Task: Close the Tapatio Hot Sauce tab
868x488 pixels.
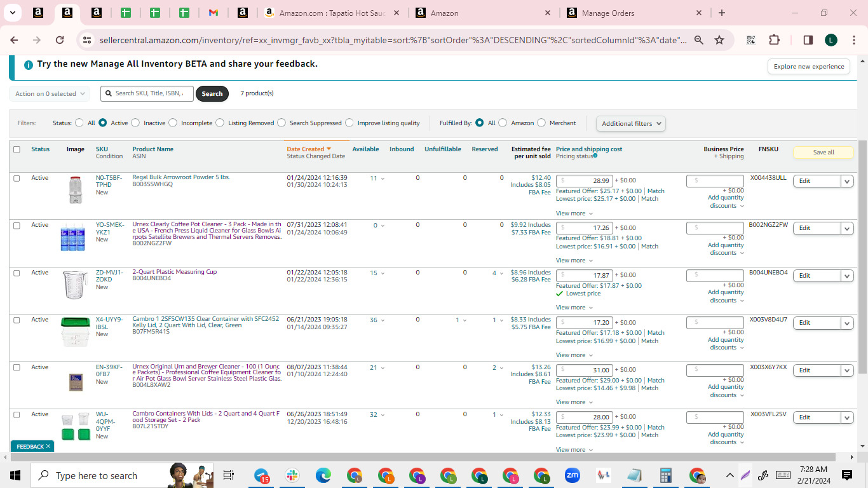Action: point(397,13)
